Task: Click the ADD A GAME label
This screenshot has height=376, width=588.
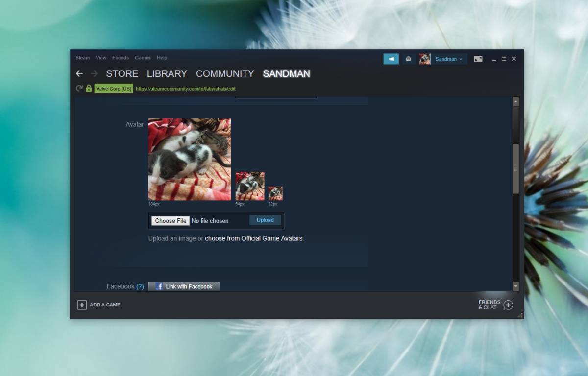Action: click(x=105, y=305)
